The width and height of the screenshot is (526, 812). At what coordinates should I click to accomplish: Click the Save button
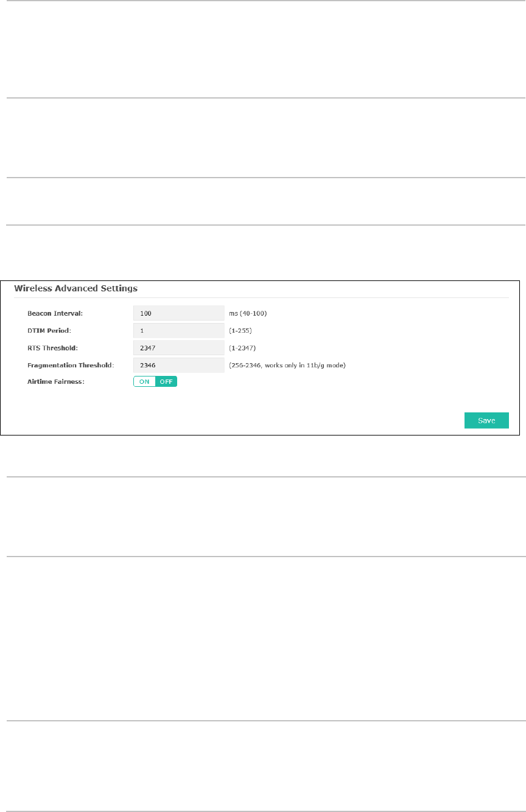click(486, 420)
